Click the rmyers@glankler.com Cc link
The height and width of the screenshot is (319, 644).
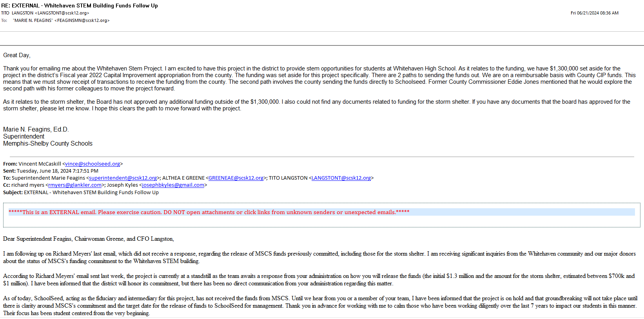(x=74, y=185)
